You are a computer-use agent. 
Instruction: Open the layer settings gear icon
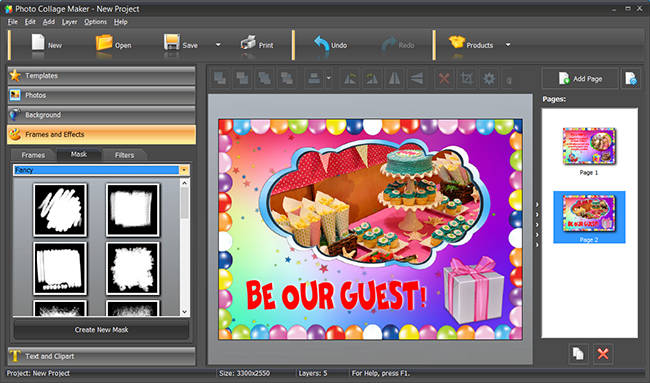point(489,78)
